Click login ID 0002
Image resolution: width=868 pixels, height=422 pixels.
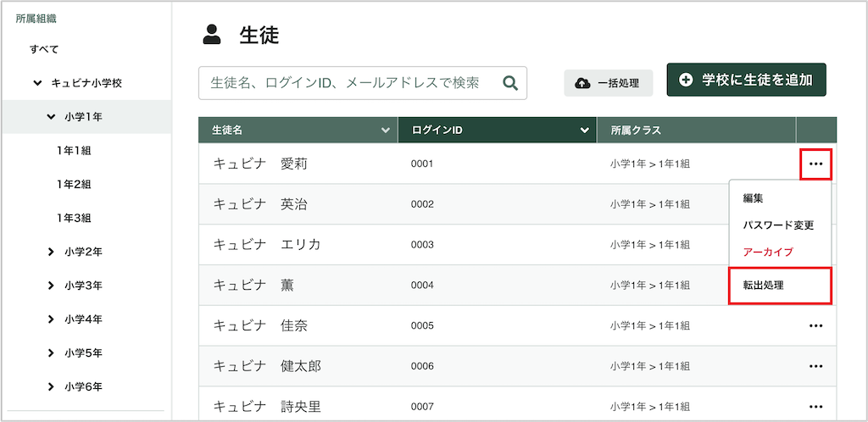tap(422, 204)
